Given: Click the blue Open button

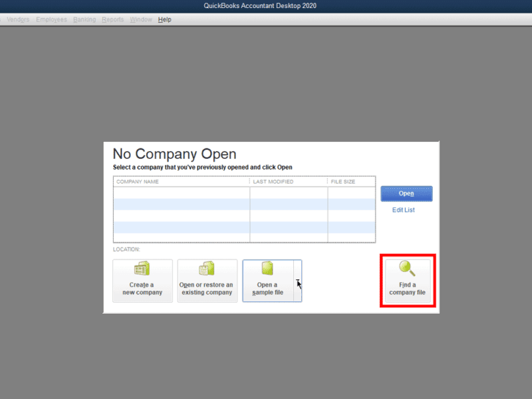Looking at the screenshot, I should 406,194.
